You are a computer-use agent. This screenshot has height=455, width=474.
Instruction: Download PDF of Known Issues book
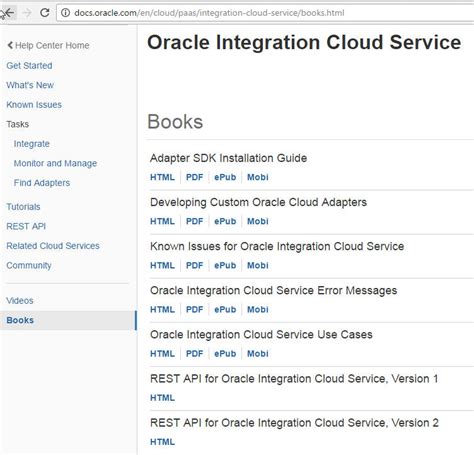pos(194,266)
